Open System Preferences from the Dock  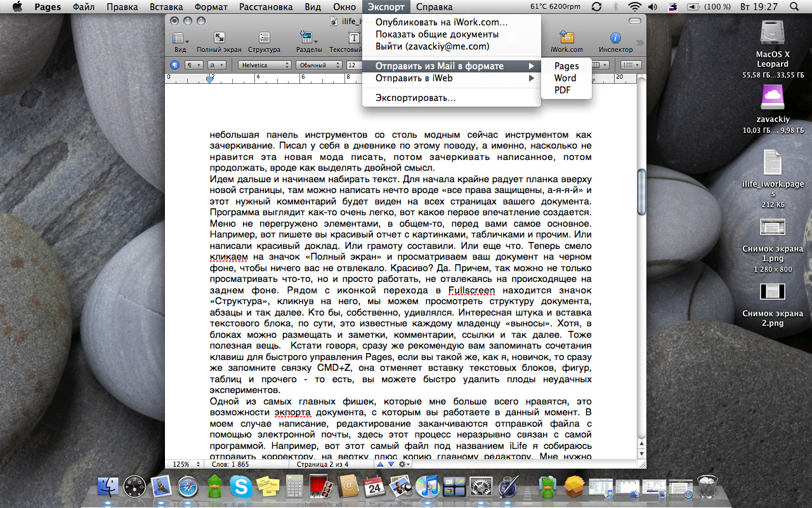tap(481, 487)
